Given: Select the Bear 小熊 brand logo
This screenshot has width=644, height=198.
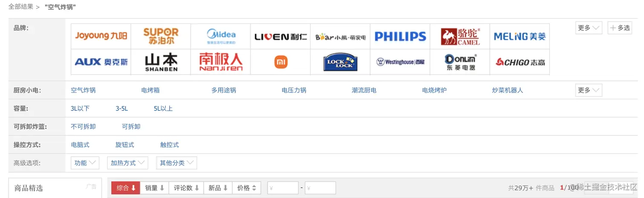Looking at the screenshot, I should (x=340, y=36).
